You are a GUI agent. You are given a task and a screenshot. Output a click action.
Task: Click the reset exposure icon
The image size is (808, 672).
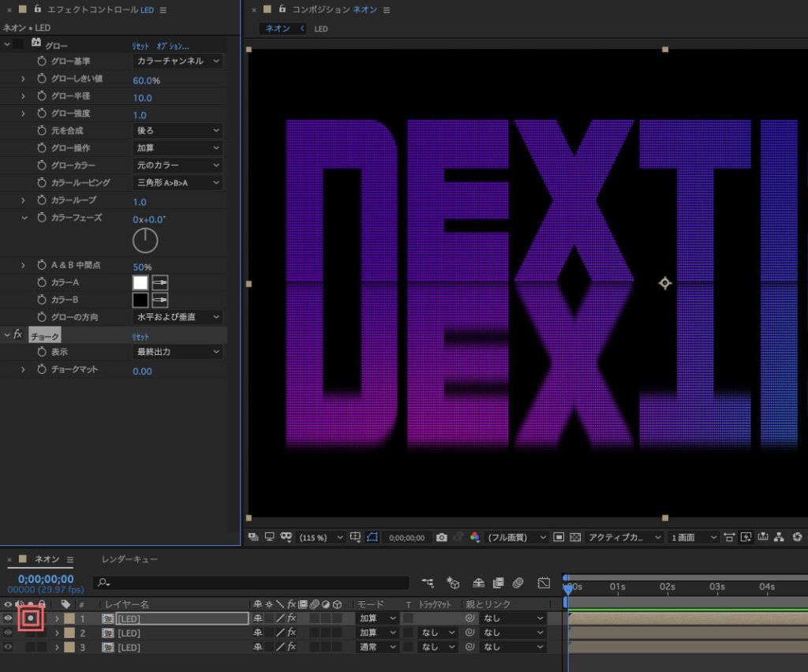click(797, 537)
